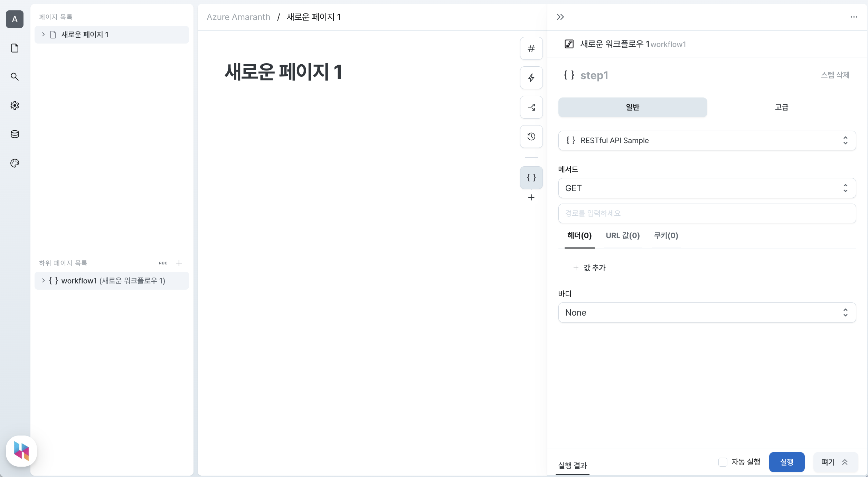Click the 새로운 워크플로우 1 workflow title
Viewport: 868px width, 477px height.
click(x=615, y=44)
